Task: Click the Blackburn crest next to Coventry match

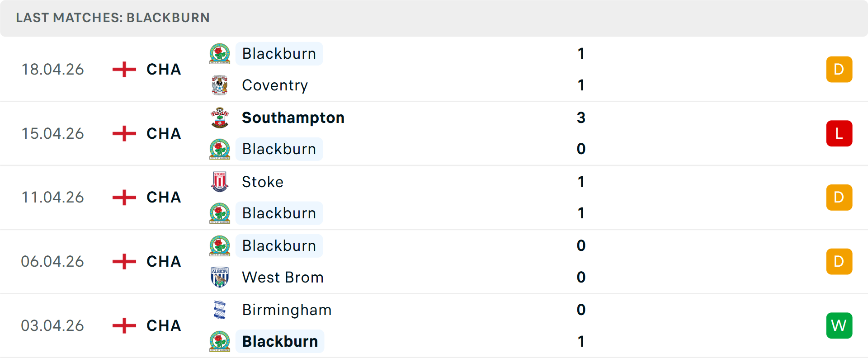Action: click(220, 53)
